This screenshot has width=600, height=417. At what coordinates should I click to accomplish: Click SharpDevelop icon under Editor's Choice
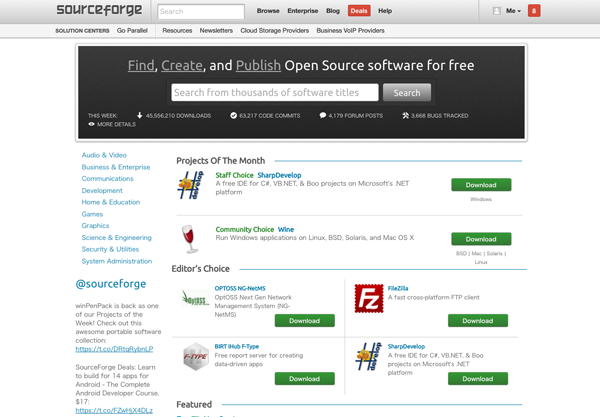click(x=369, y=356)
